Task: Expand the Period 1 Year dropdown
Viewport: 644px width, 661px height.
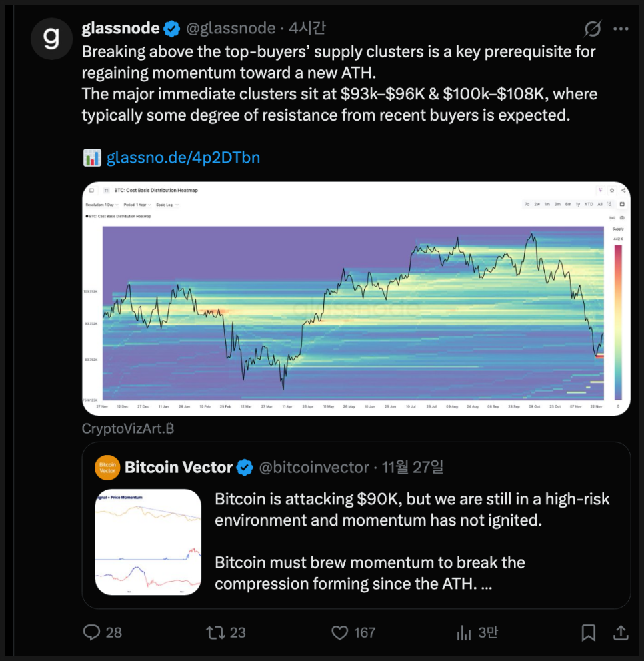Action: pyautogui.click(x=137, y=205)
